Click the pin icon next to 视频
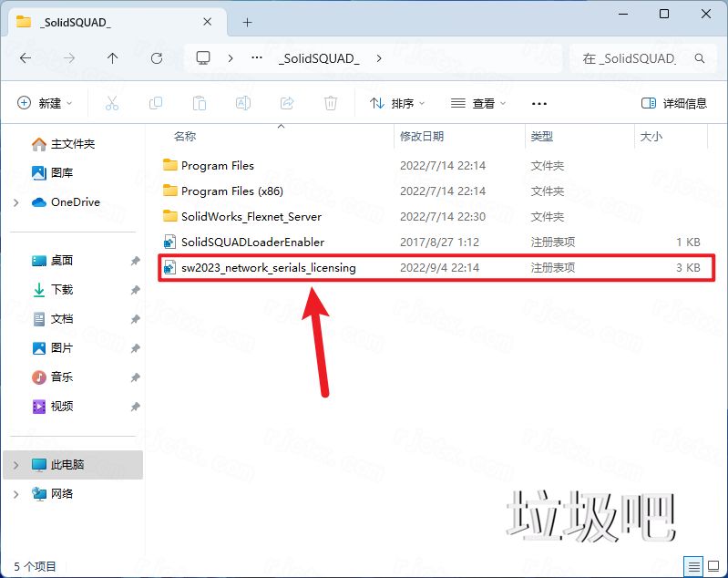 [135, 407]
